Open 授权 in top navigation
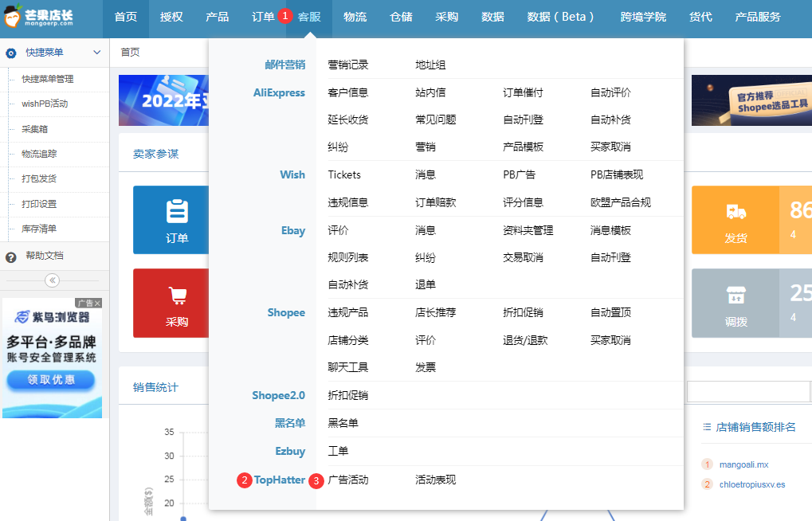812x521 pixels. (x=171, y=17)
